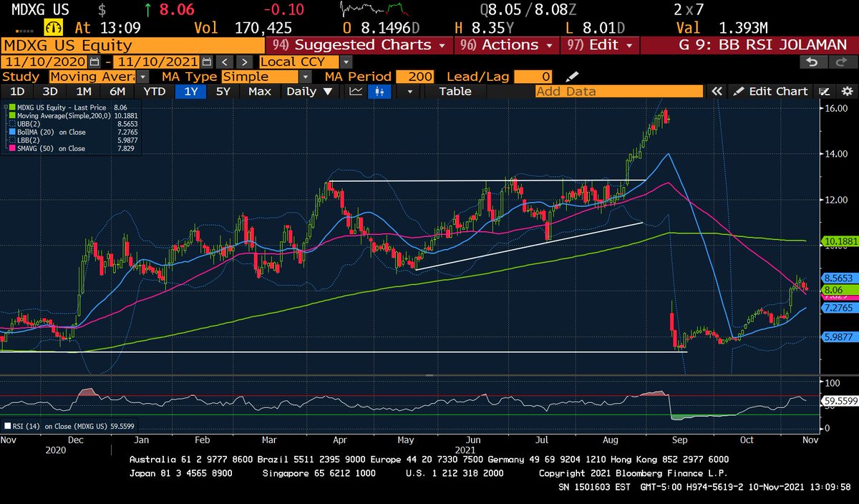Image resolution: width=859 pixels, height=504 pixels.
Task: Select the line chart type icon
Action: coord(356,91)
